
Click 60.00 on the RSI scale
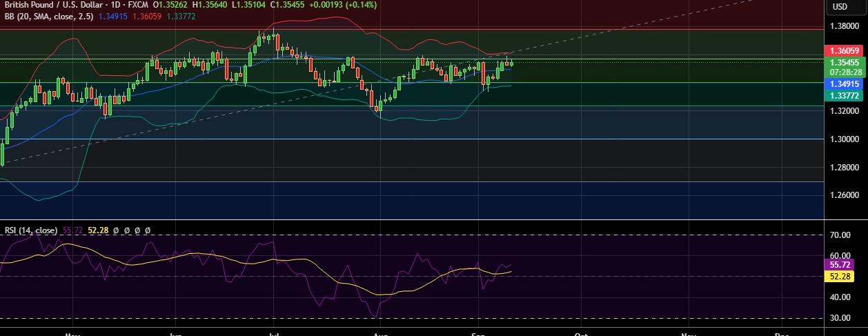point(840,255)
